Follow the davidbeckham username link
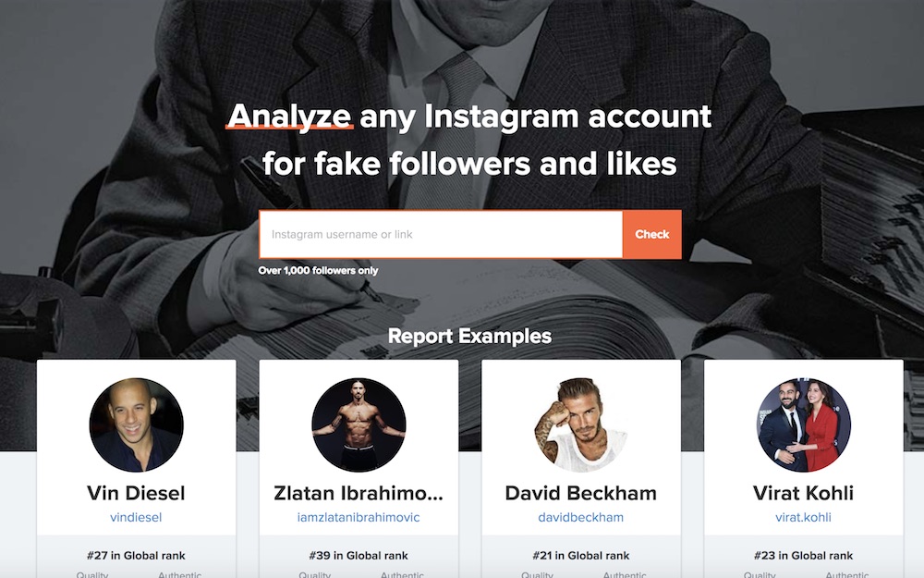Screen dimensions: 924x578 581,517
